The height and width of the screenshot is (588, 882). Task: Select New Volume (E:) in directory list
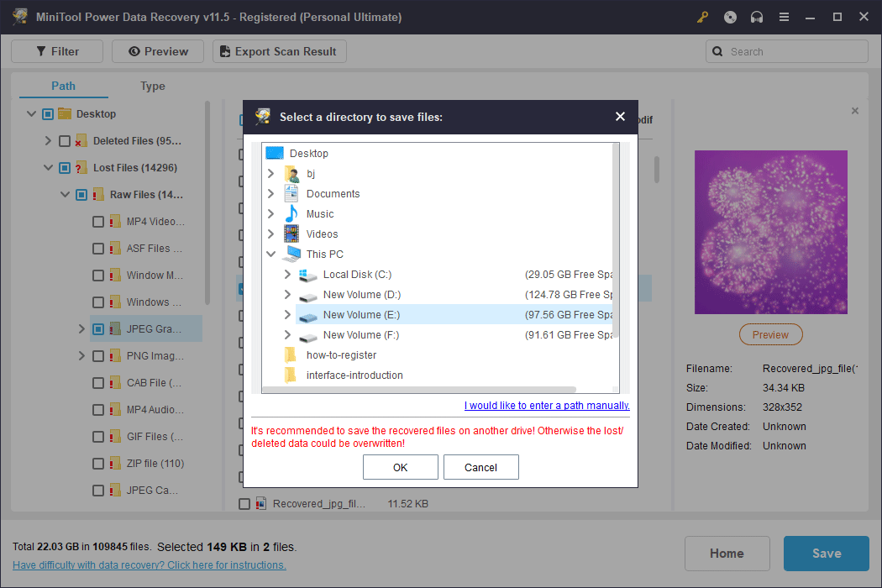(x=454, y=314)
